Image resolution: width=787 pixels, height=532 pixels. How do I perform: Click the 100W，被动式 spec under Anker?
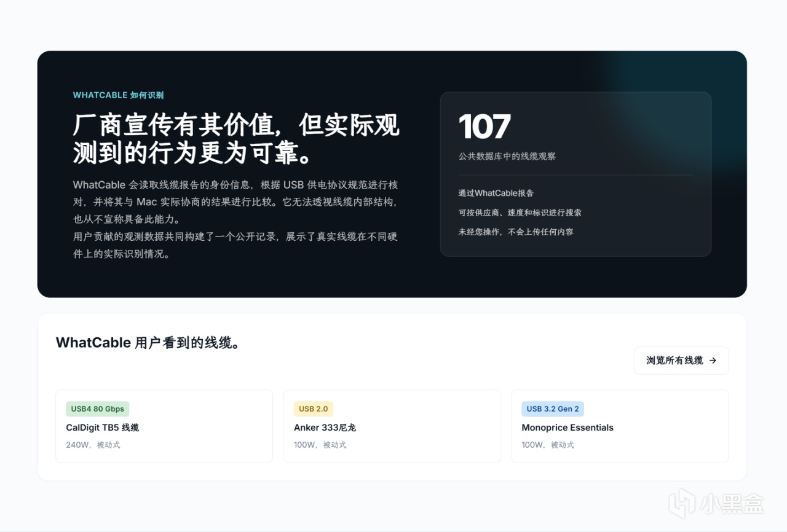[x=320, y=445]
